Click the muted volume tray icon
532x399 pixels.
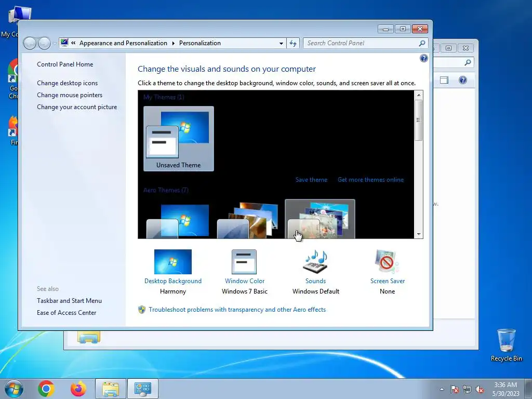[480, 389]
